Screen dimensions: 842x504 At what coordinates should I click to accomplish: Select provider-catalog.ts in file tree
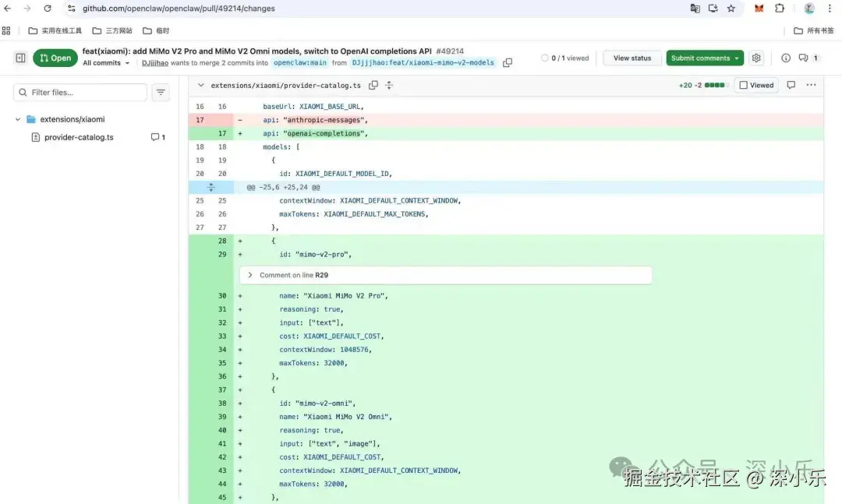tap(79, 137)
